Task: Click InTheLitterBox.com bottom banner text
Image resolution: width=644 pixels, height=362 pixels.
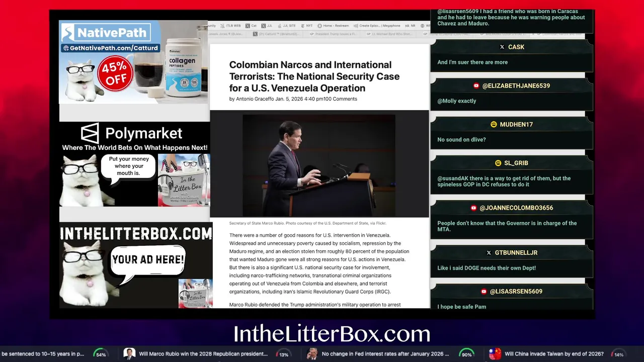Action: pos(332,334)
